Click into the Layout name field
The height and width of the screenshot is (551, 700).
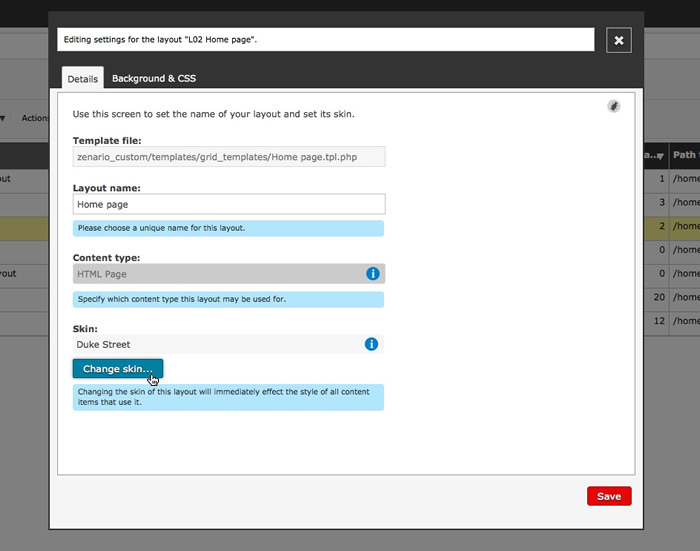click(x=229, y=204)
